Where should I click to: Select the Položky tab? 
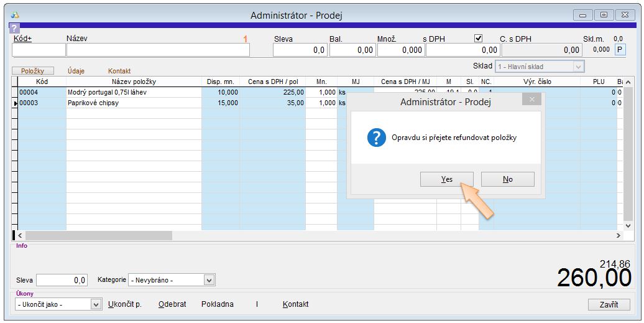(x=33, y=71)
